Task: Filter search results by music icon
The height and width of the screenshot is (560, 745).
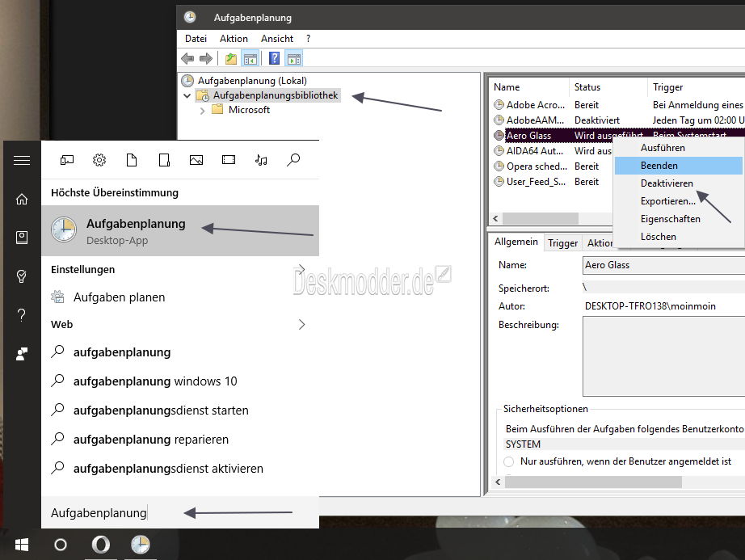Action: (x=261, y=160)
